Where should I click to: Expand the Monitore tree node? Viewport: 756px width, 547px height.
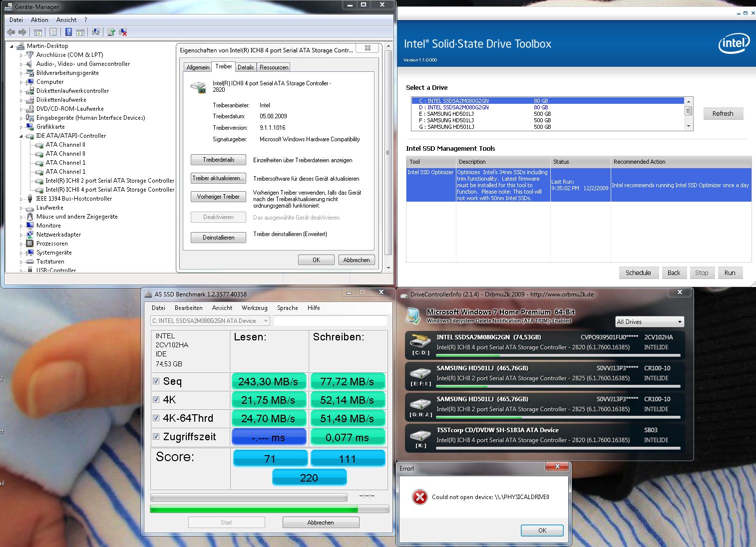click(x=21, y=226)
